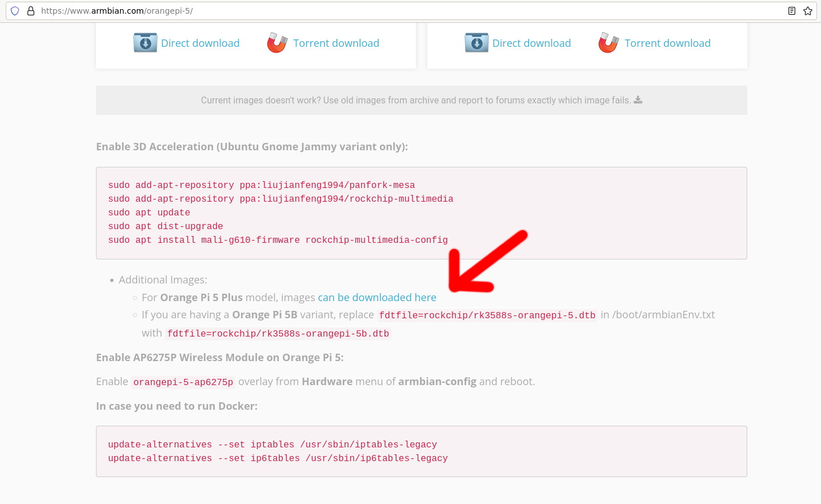
Task: Open left card's Torrent download link
Action: tap(336, 43)
